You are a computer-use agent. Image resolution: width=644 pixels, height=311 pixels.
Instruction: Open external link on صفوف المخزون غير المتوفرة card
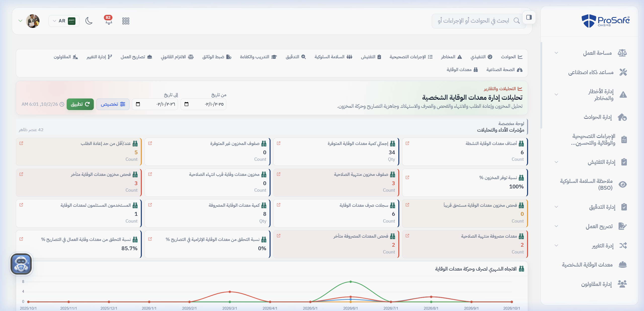(x=150, y=143)
